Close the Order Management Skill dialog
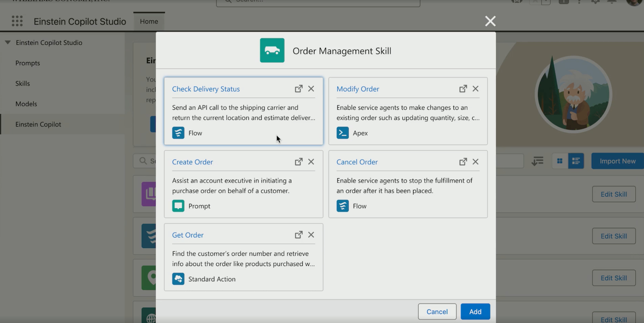The image size is (644, 323). [490, 21]
